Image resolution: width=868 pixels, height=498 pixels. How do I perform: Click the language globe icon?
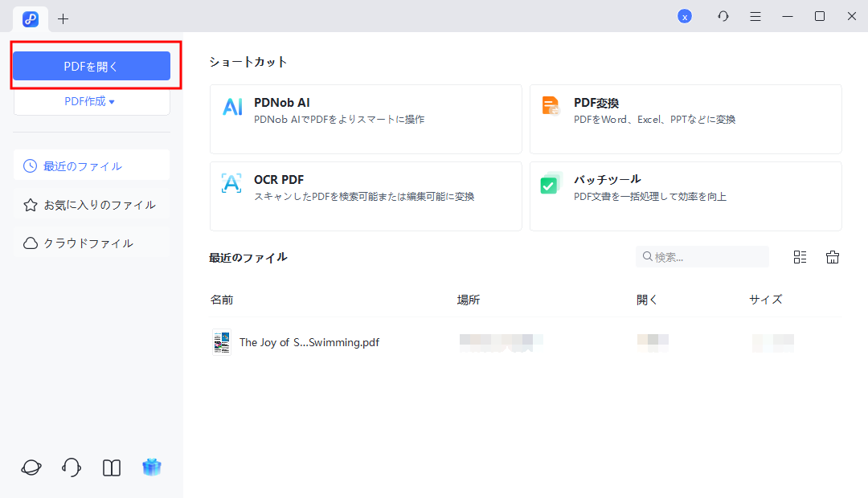[31, 467]
